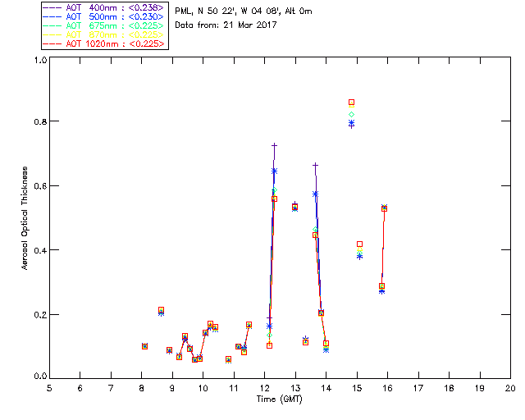This screenshot has height=420, width=525.
Task: Click the red square marker near 0.21 between 8 and 9
Action: pyautogui.click(x=161, y=310)
